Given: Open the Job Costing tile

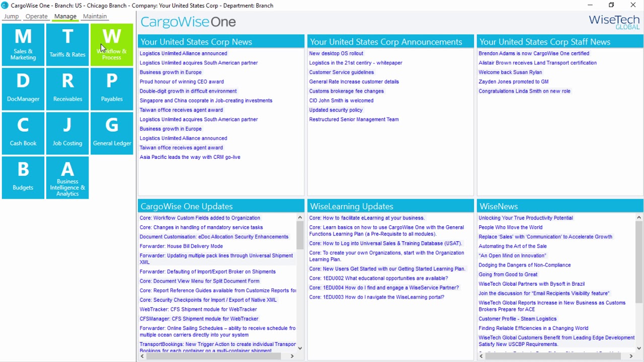Looking at the screenshot, I should click(67, 133).
